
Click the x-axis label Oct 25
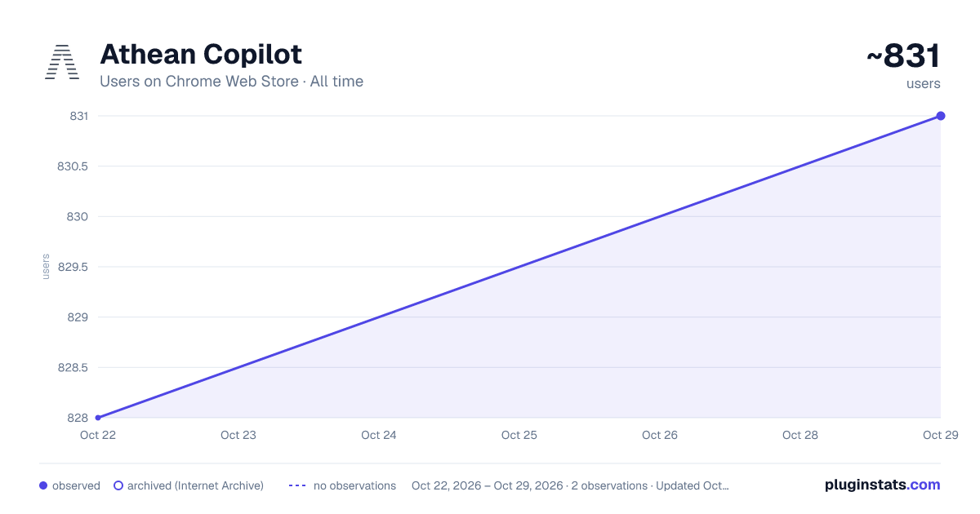click(x=519, y=435)
